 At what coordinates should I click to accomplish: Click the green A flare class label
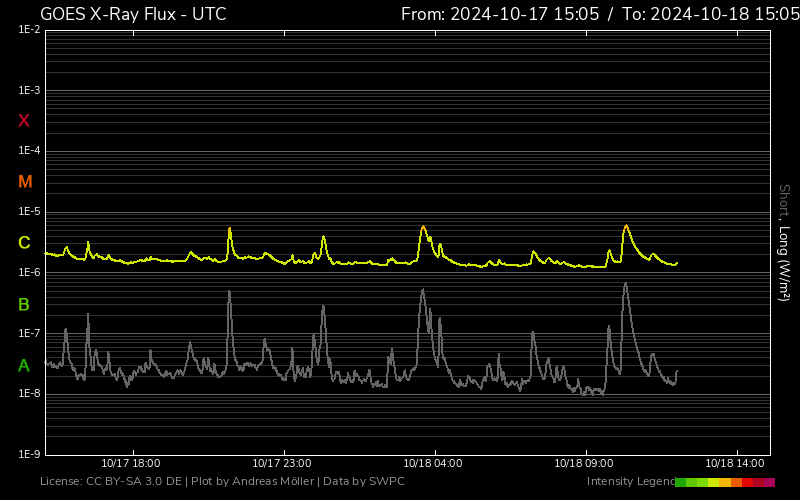coord(24,366)
